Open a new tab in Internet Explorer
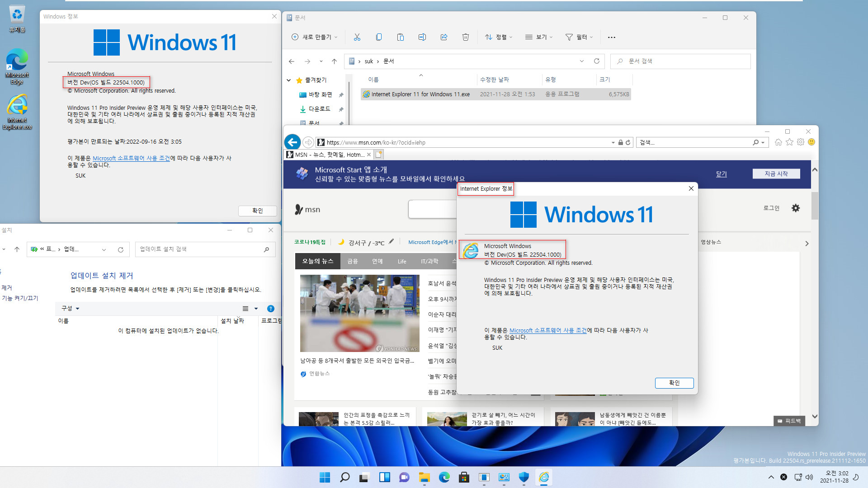Screen dimensions: 868x488 coord(379,155)
